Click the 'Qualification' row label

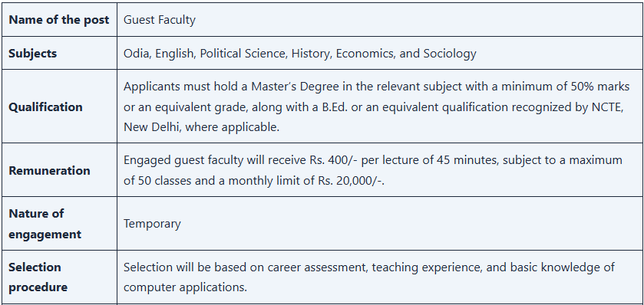click(x=45, y=107)
